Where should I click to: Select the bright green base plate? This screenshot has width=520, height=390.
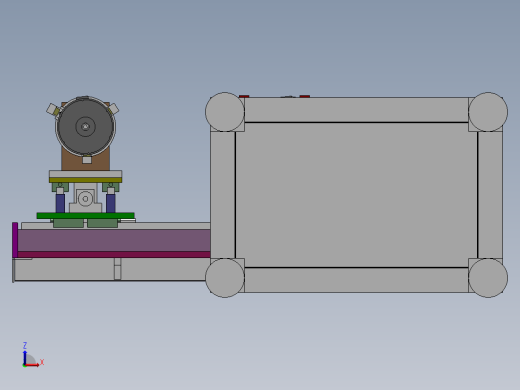pyautogui.click(x=85, y=216)
